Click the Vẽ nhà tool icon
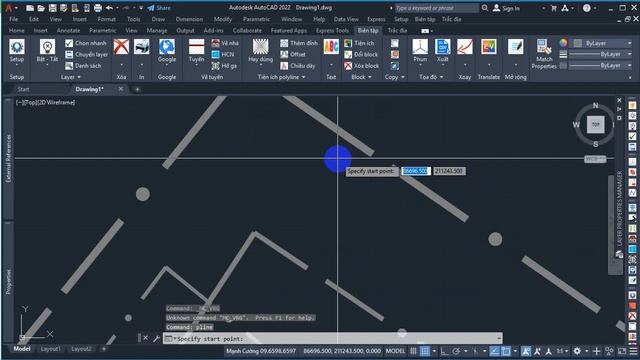The height and width of the screenshot is (360, 640). [x=216, y=43]
